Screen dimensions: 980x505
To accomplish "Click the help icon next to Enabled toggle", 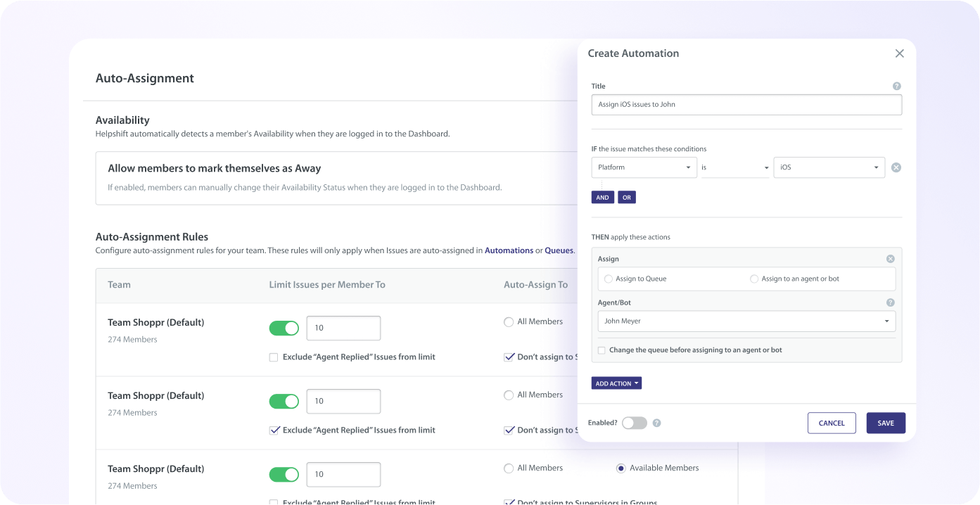I will click(x=656, y=423).
